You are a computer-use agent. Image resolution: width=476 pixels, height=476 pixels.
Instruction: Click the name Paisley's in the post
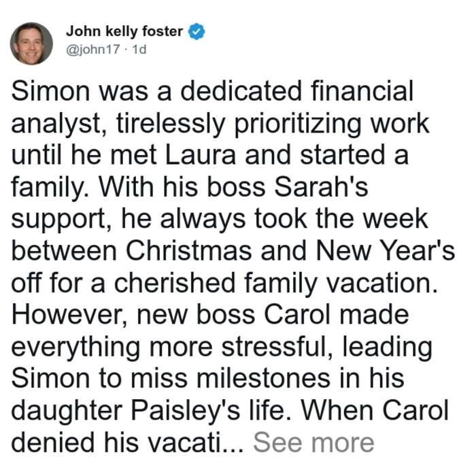[x=186, y=411]
